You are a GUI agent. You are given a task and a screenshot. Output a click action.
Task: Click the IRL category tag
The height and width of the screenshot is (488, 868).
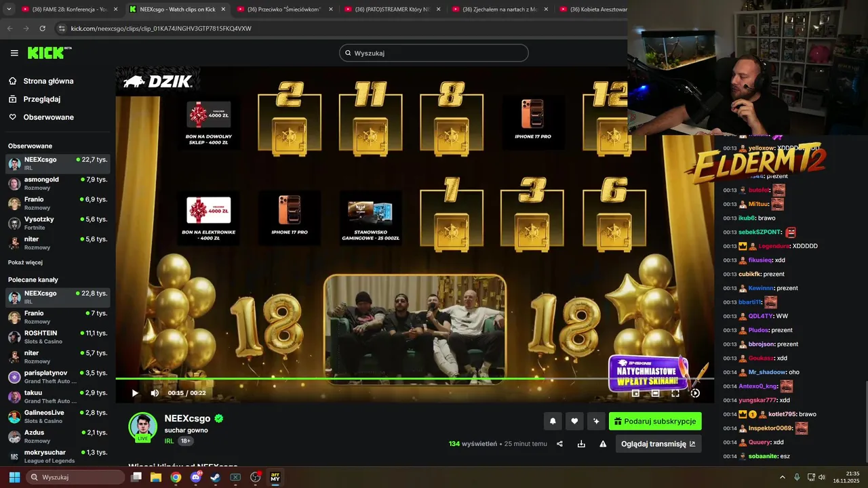[170, 441]
